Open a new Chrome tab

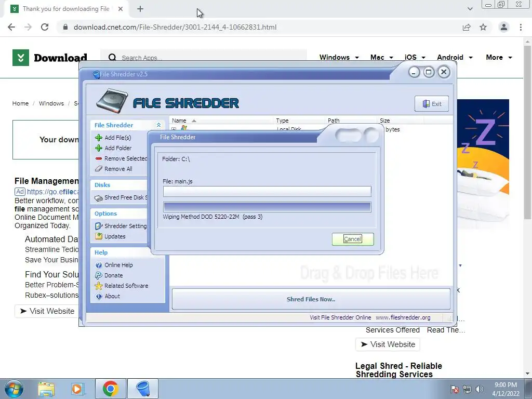[140, 9]
